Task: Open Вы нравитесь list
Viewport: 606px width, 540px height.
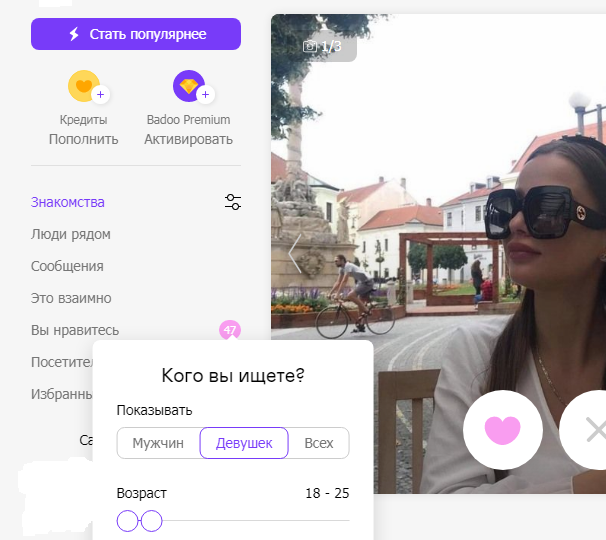Action: click(x=75, y=330)
